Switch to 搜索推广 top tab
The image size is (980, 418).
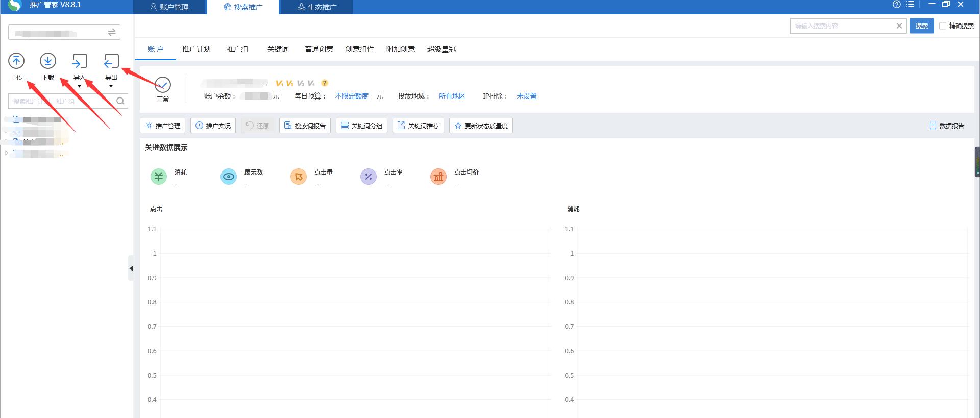[243, 7]
